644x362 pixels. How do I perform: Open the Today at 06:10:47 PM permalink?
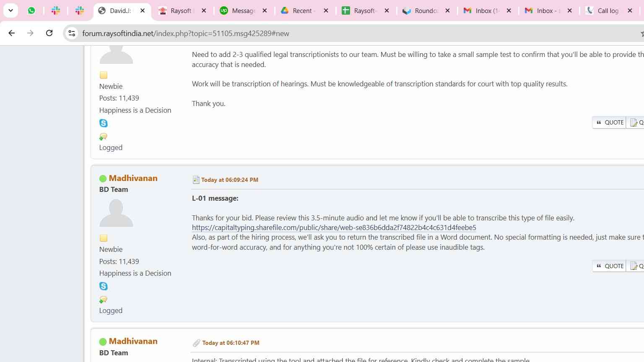[x=231, y=343]
